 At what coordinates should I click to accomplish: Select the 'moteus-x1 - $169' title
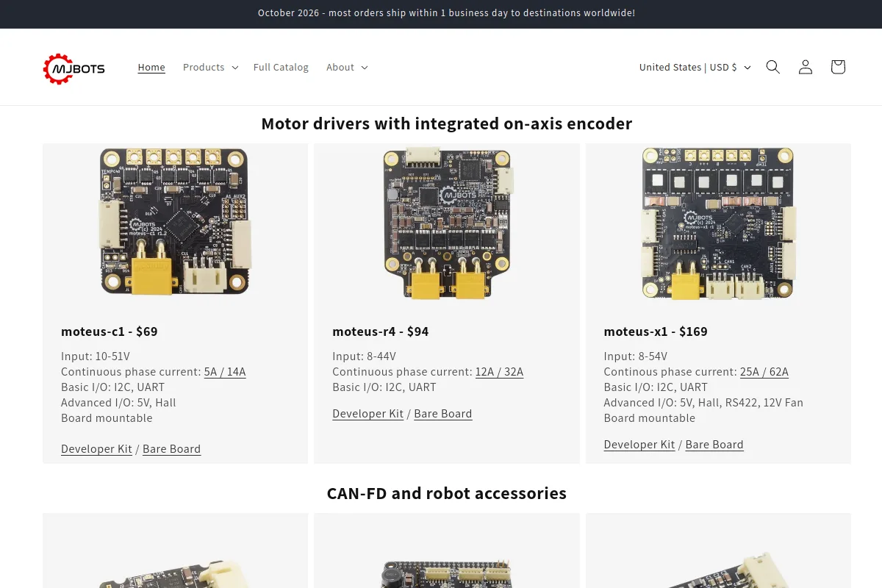(x=656, y=331)
